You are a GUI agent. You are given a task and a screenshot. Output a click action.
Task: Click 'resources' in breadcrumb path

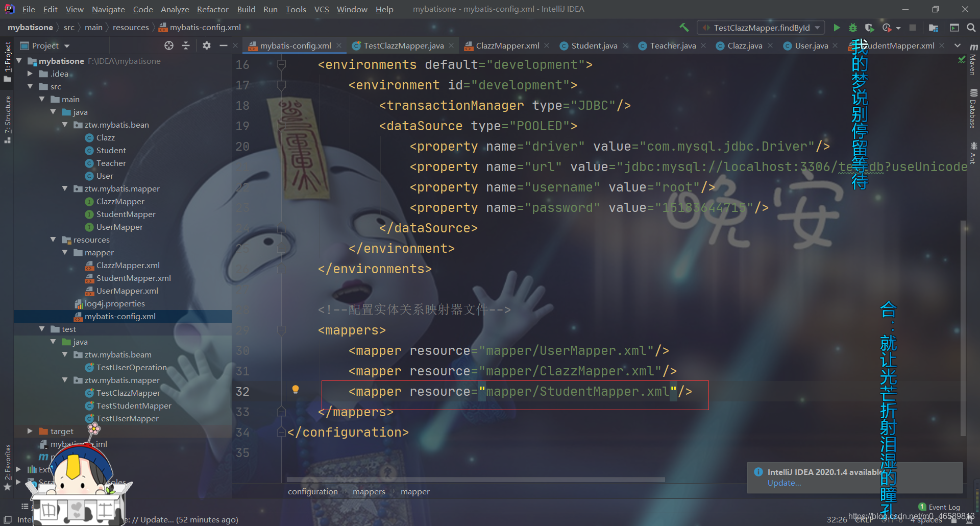[x=131, y=27]
